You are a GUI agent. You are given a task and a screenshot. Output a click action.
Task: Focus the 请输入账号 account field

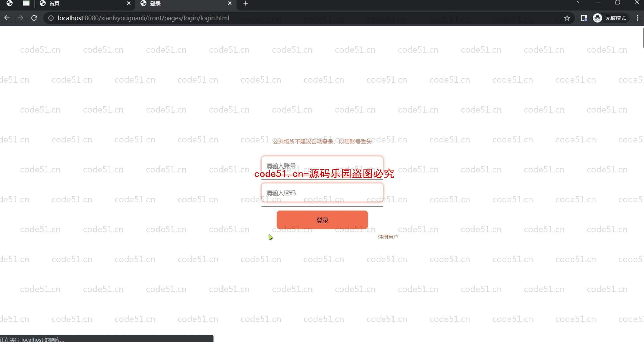[x=322, y=166]
